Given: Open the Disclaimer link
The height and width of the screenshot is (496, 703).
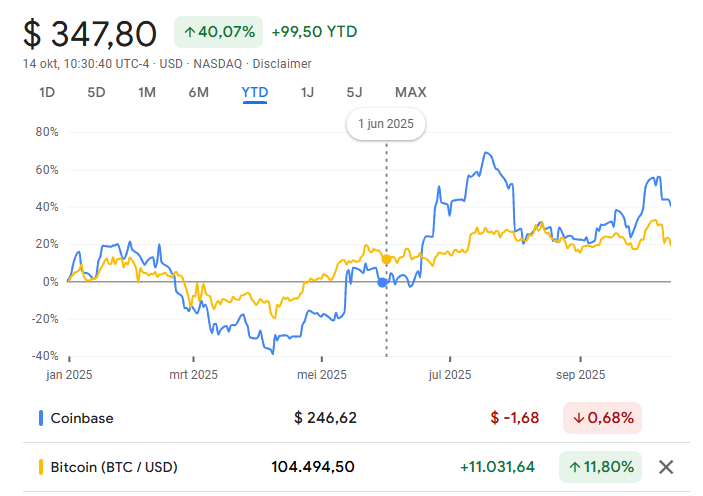Looking at the screenshot, I should [281, 64].
